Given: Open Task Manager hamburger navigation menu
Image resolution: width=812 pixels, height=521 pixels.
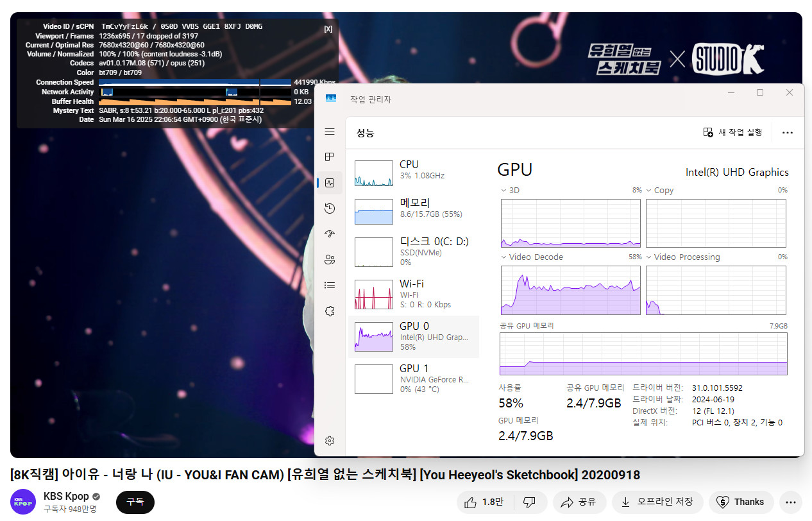Looking at the screenshot, I should click(330, 132).
